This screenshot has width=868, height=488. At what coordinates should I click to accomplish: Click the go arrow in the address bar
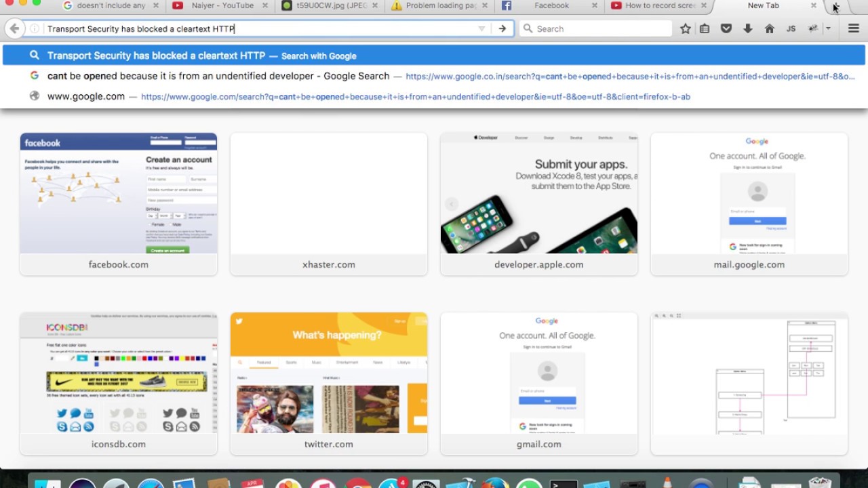pos(502,28)
